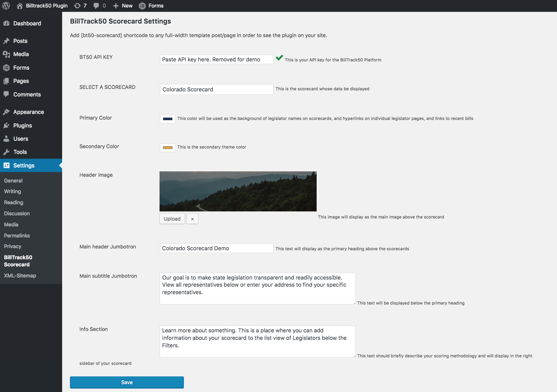Remove the header image with the × button
Screen dimensions: 557x392
click(x=192, y=218)
